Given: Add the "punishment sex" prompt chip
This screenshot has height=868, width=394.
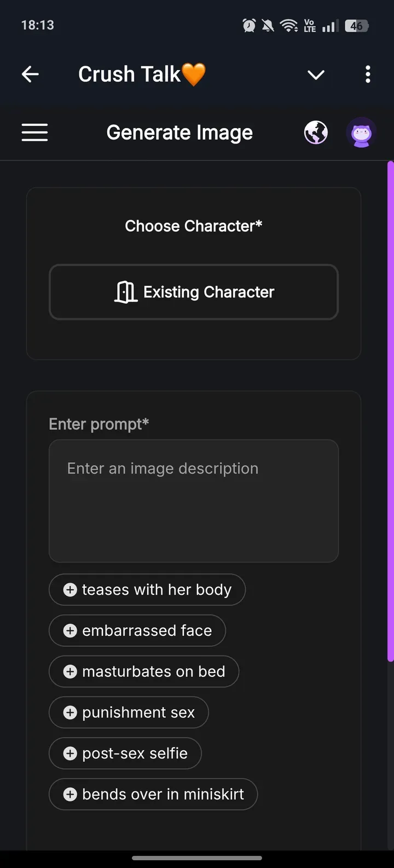Looking at the screenshot, I should pyautogui.click(x=129, y=712).
